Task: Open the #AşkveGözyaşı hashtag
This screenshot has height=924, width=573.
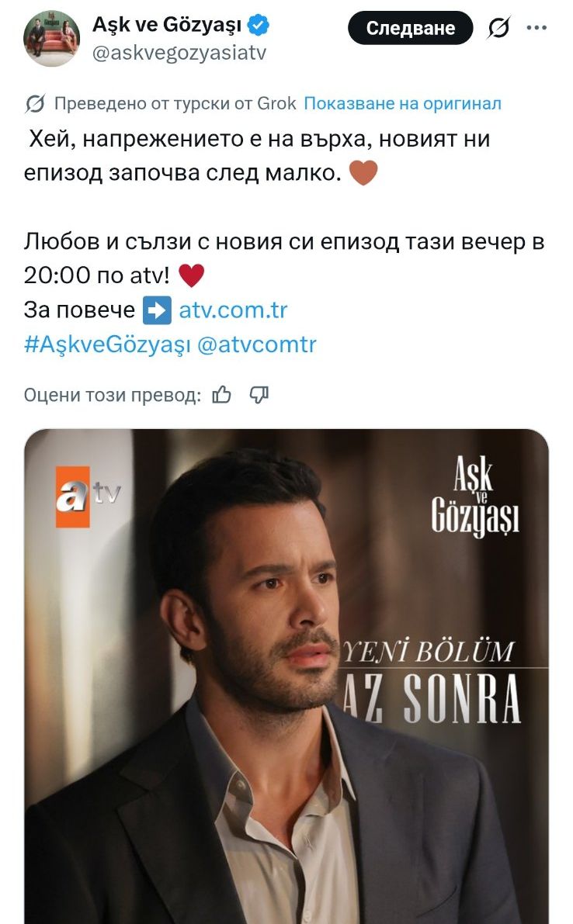Action: (107, 344)
